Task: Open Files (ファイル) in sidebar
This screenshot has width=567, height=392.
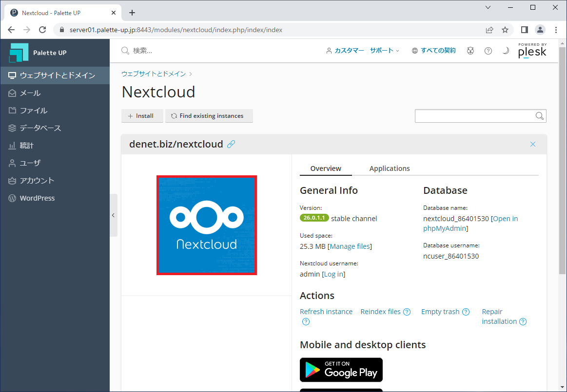Action: 55,111
